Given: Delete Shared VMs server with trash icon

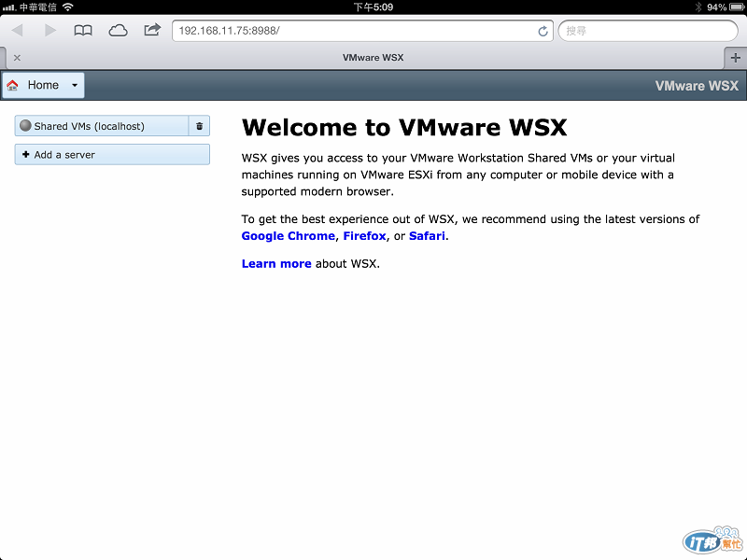Looking at the screenshot, I should [x=199, y=126].
